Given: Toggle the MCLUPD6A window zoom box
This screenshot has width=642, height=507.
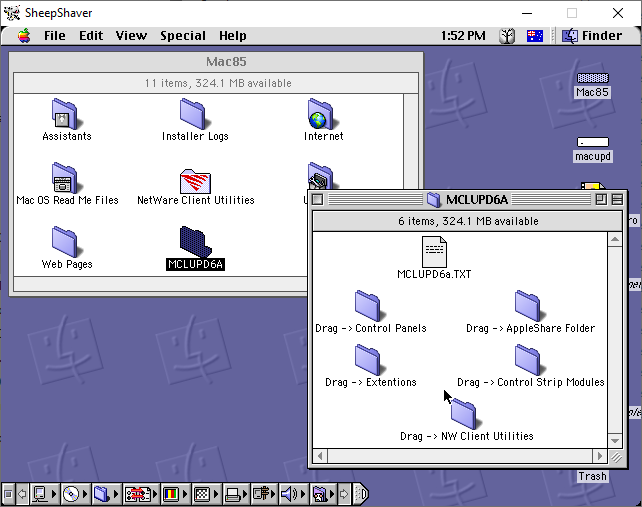Looking at the screenshot, I should [x=601, y=199].
